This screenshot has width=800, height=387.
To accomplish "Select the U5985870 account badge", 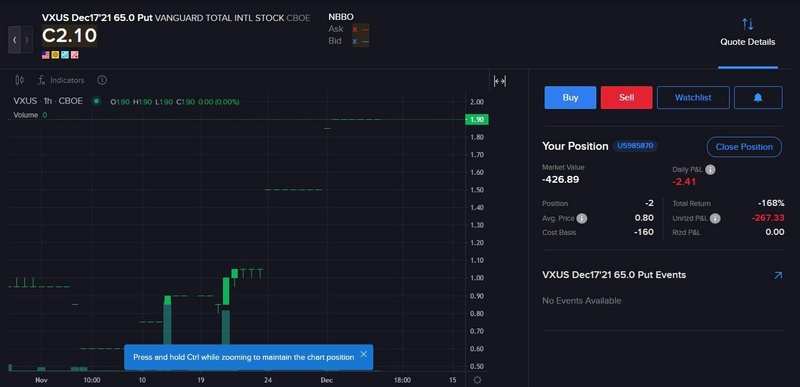I will point(635,146).
